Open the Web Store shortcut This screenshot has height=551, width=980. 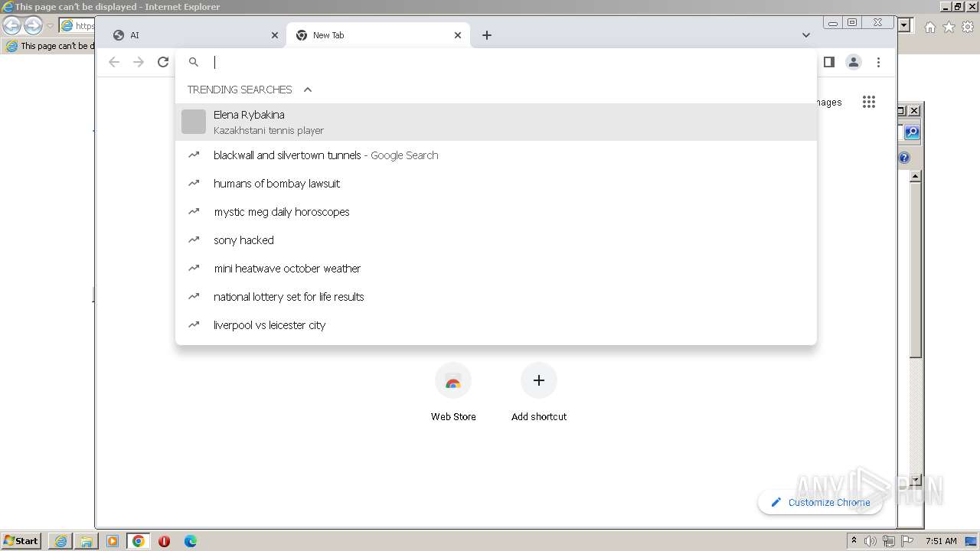pyautogui.click(x=453, y=392)
